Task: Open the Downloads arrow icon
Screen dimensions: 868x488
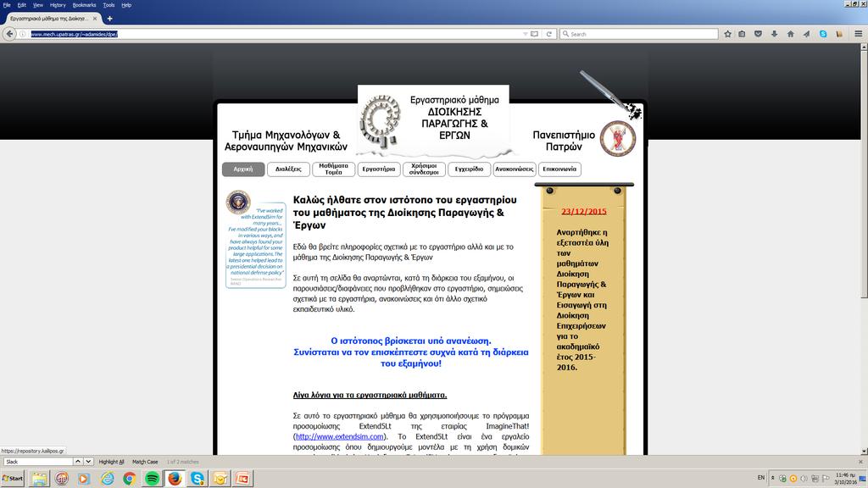Action: point(774,34)
